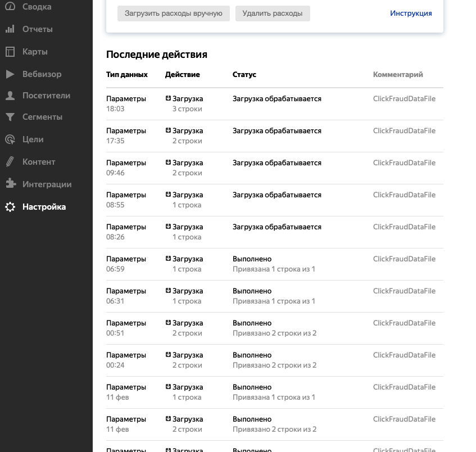
Task: Click the Карты layout icon
Action: [x=10, y=52]
